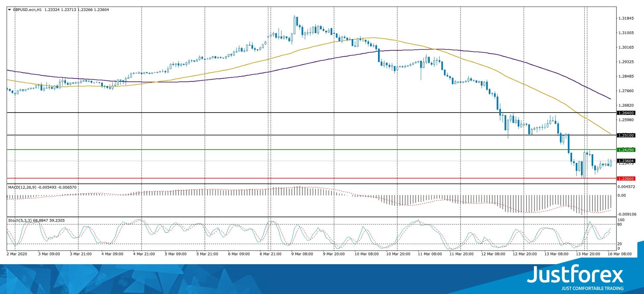The width and height of the screenshot is (644, 294).
Task: Click the 1.26820 price scale value
Action: pyautogui.click(x=626, y=106)
